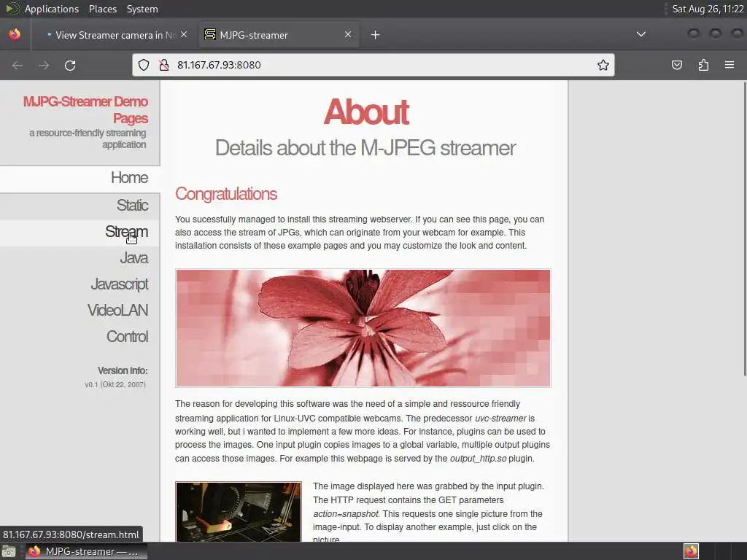Open the Pocket save icon
The height and width of the screenshot is (560, 747).
[x=676, y=65]
